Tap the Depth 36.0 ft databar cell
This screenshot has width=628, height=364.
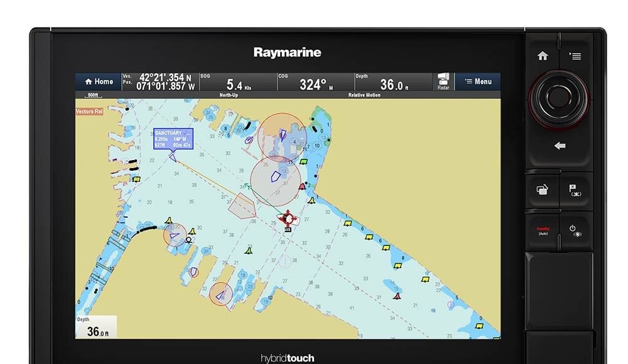pos(394,82)
